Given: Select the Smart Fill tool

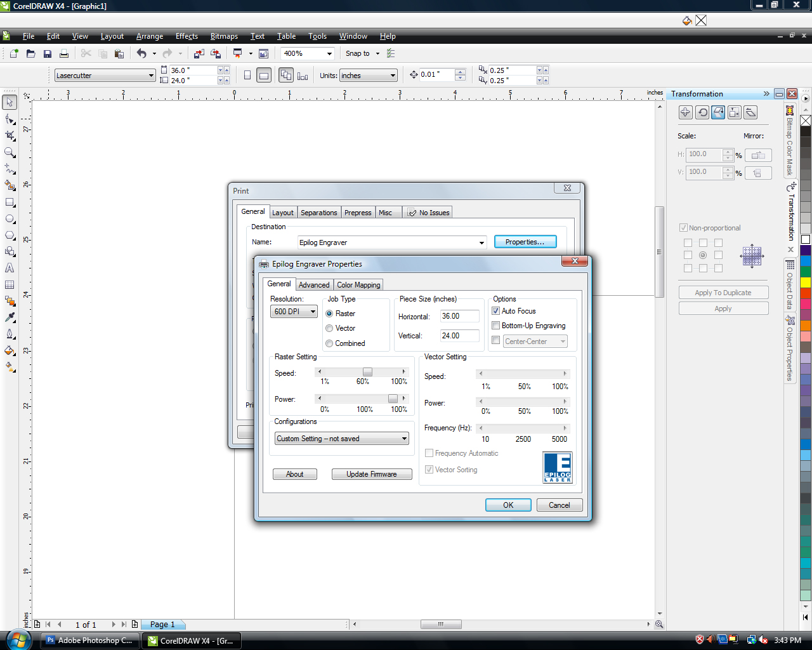Looking at the screenshot, I should tap(10, 185).
